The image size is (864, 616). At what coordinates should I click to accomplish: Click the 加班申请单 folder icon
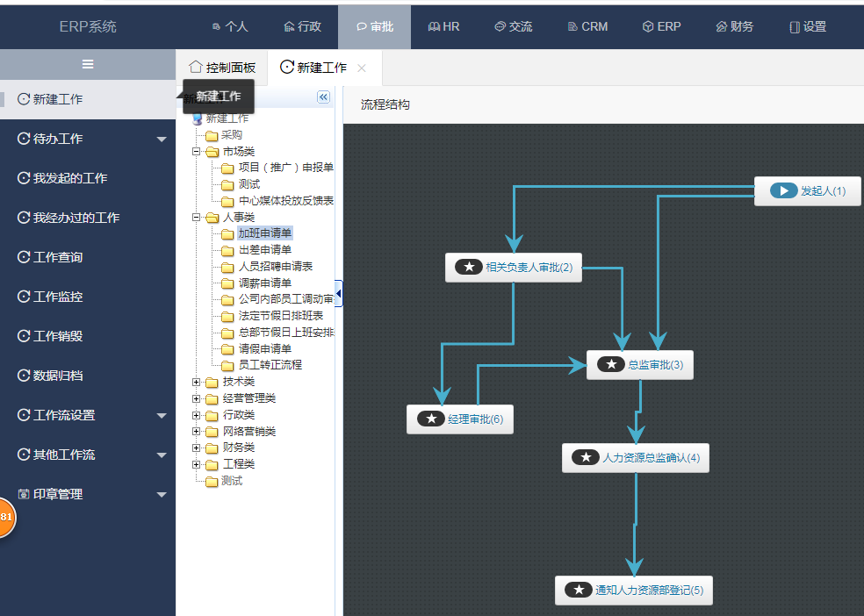point(227,233)
